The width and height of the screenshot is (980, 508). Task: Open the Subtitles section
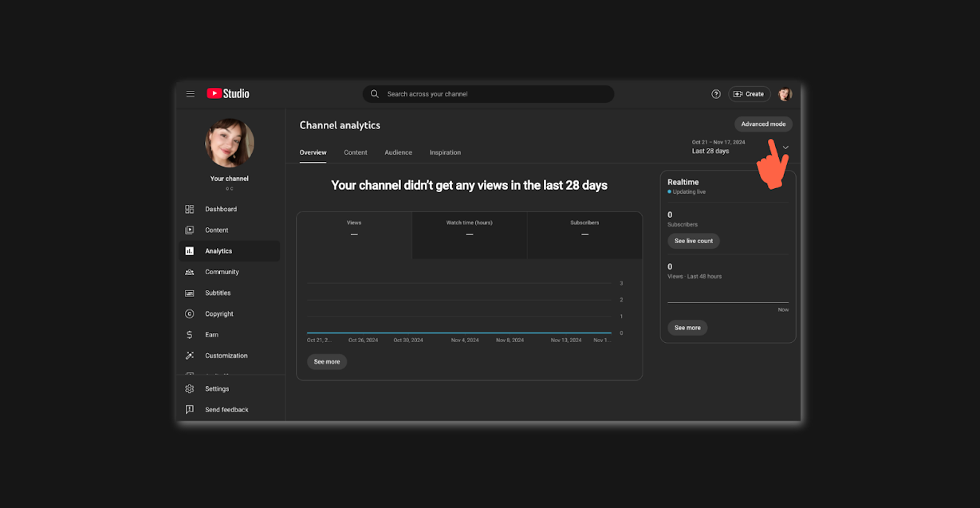[x=217, y=293]
